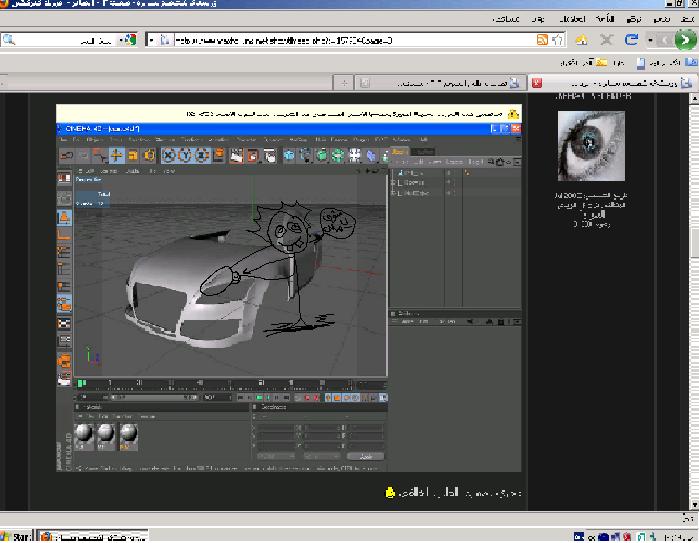Screen dimensions: 699x543
Task: Open the home page via the house icon
Action: (581, 40)
